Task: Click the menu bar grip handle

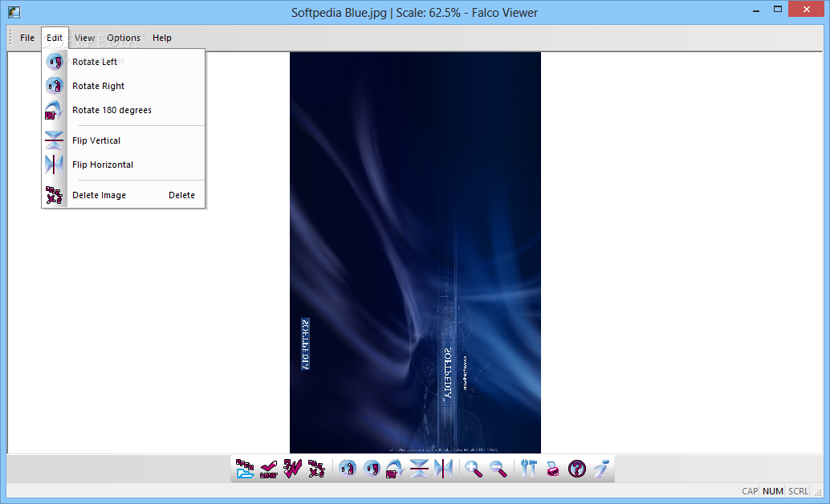Action: [x=10, y=38]
